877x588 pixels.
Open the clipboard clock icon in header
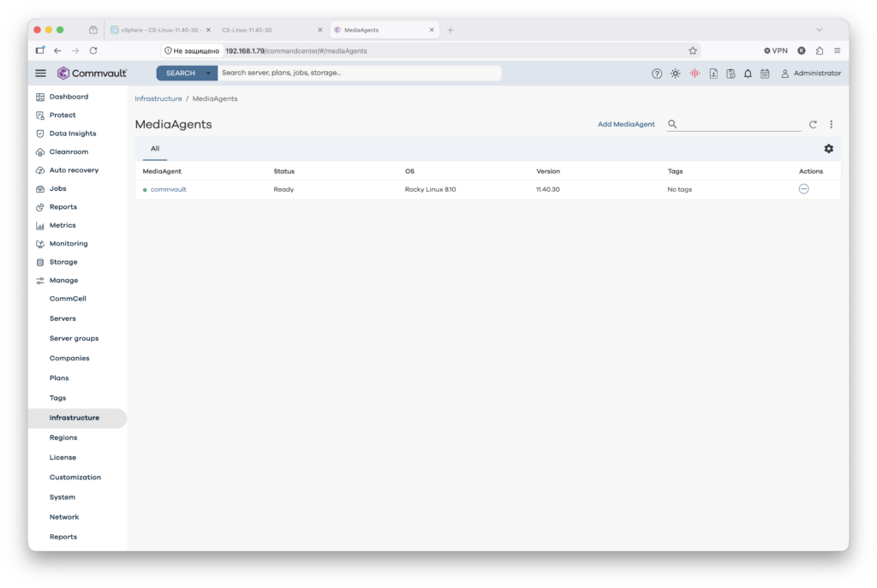(731, 74)
